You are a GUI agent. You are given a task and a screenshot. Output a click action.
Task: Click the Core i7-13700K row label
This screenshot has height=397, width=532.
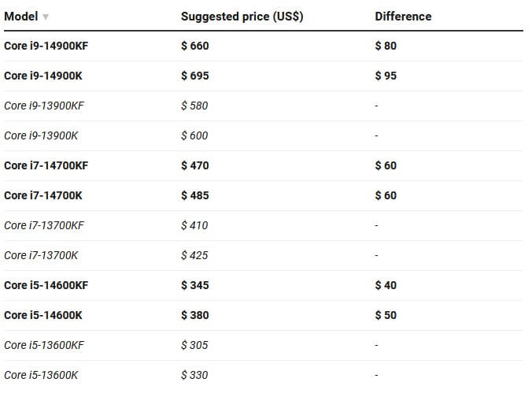tap(41, 255)
